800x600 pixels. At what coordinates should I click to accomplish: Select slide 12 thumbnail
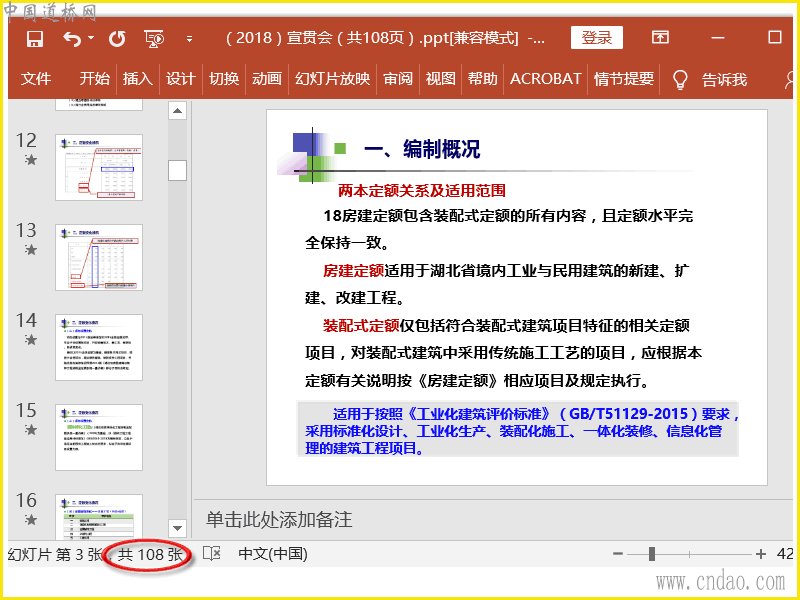pyautogui.click(x=99, y=167)
